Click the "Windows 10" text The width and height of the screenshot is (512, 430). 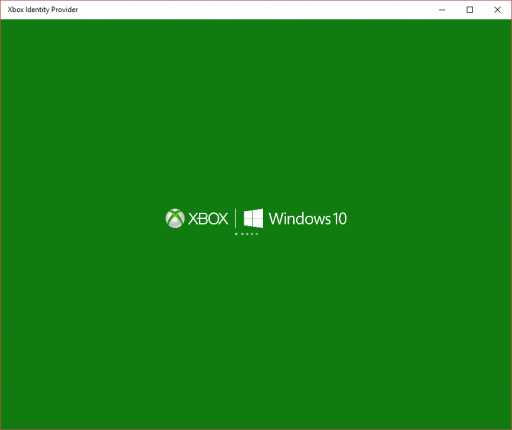tap(308, 219)
